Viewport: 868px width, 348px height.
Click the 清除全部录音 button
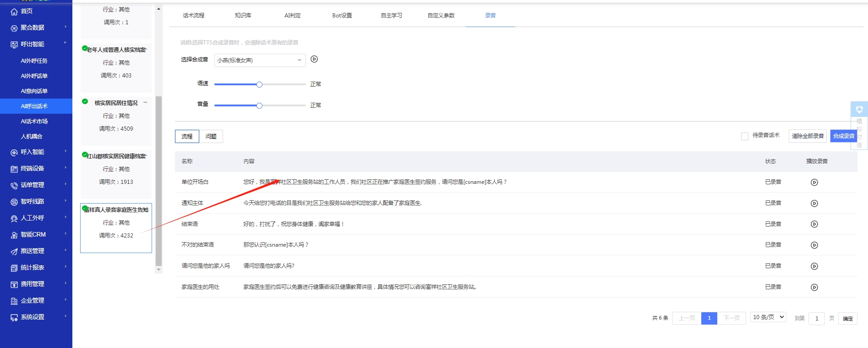click(808, 136)
